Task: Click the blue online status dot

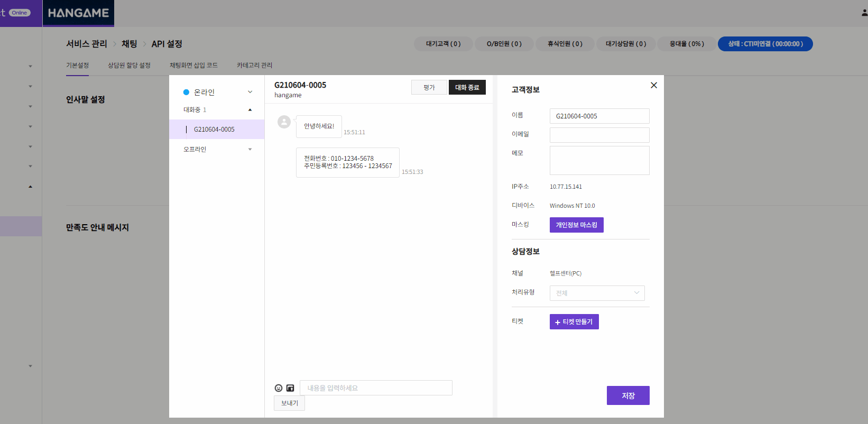Action: pyautogui.click(x=186, y=92)
